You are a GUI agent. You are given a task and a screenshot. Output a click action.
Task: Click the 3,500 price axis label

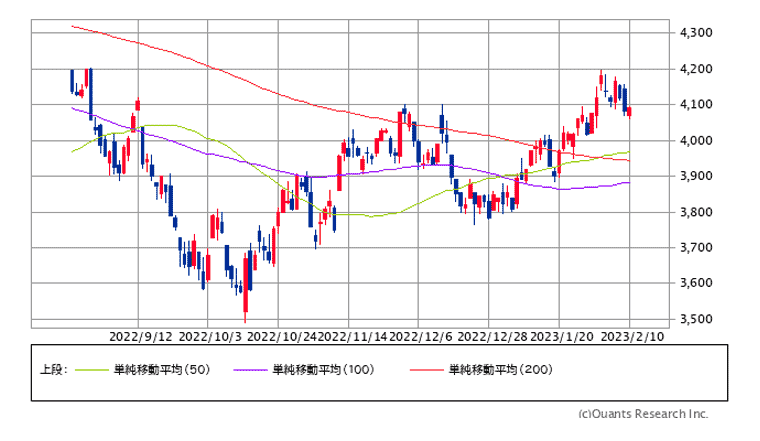click(694, 320)
